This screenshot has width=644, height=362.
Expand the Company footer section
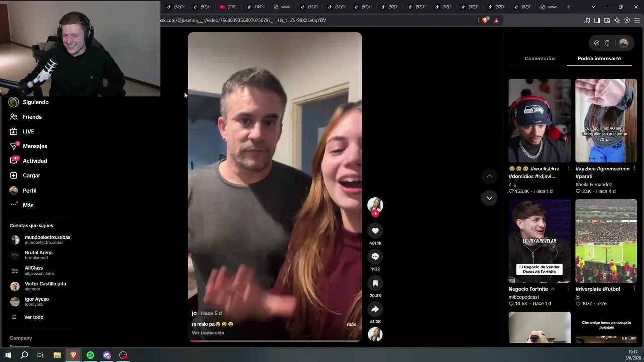[21, 338]
